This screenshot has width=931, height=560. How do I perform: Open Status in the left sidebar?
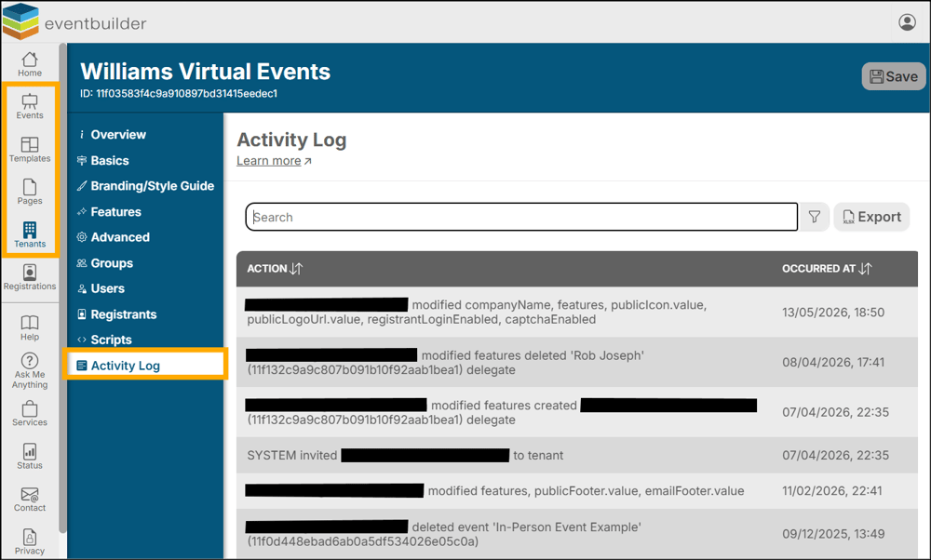29,457
